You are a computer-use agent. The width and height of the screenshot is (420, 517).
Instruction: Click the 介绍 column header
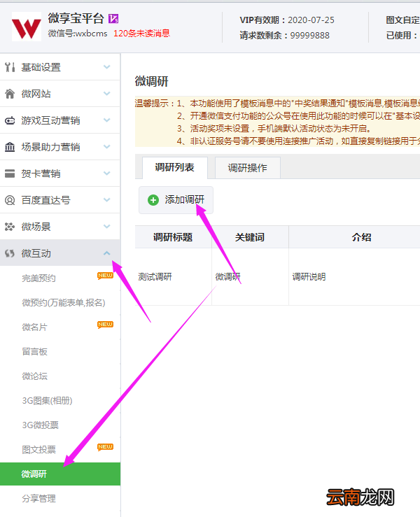362,237
